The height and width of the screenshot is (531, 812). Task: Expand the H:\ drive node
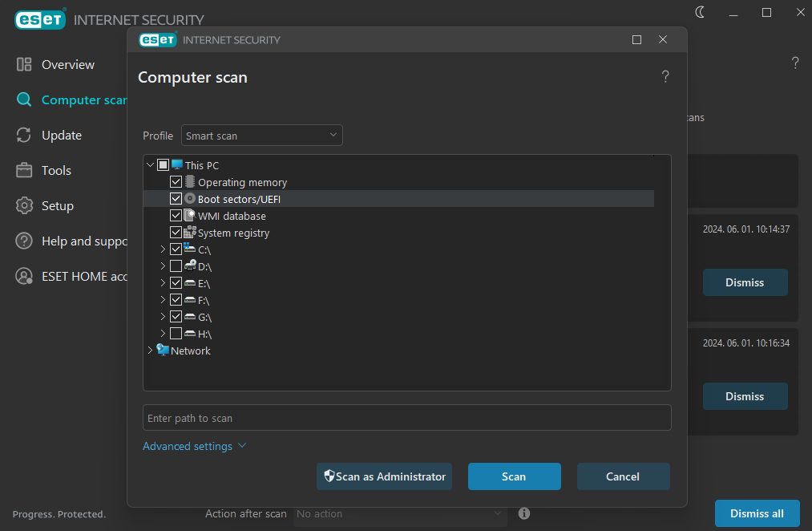tap(163, 333)
